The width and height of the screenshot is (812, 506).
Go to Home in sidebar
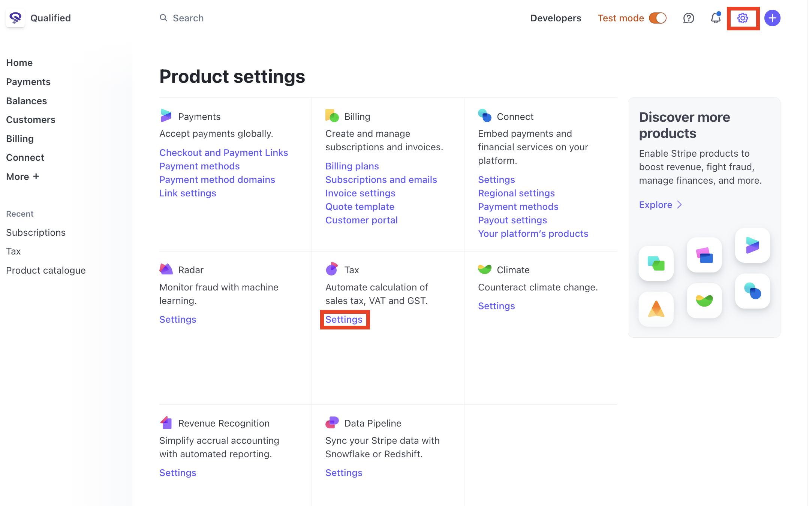(x=19, y=63)
